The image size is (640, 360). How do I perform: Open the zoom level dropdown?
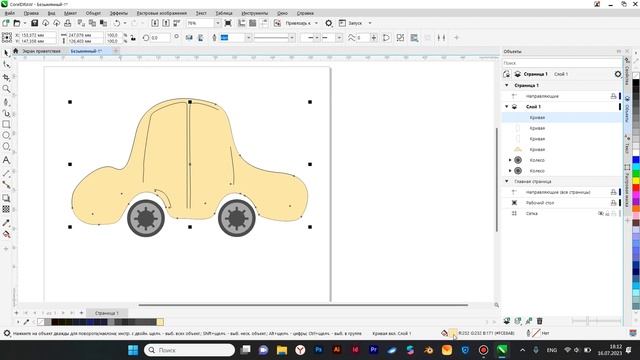[x=217, y=23]
